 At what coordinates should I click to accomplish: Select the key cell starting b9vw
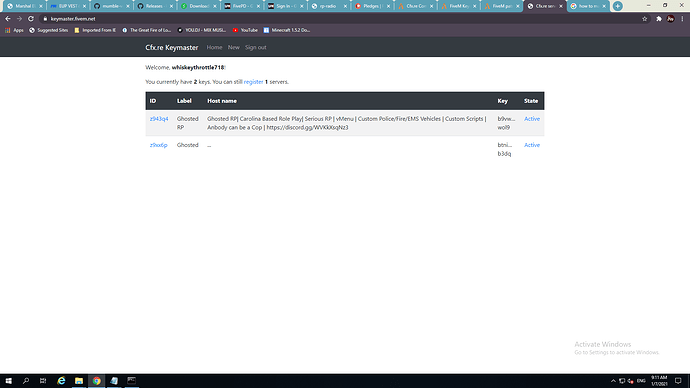pos(506,123)
